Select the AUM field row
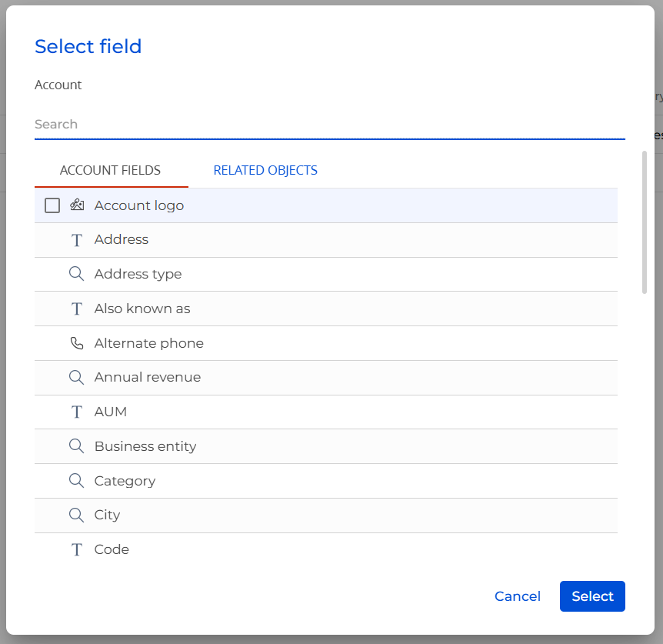 tap(326, 412)
